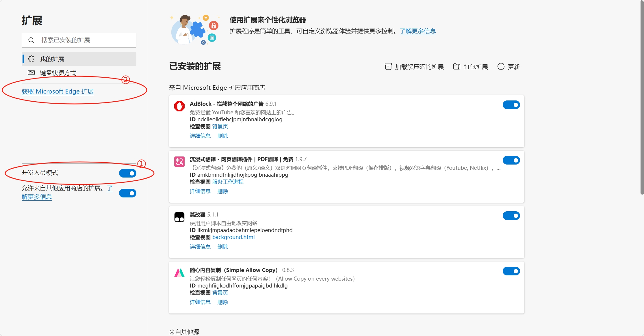
Task: Click AdBlock title with version 6.9.1
Action: [x=233, y=104]
